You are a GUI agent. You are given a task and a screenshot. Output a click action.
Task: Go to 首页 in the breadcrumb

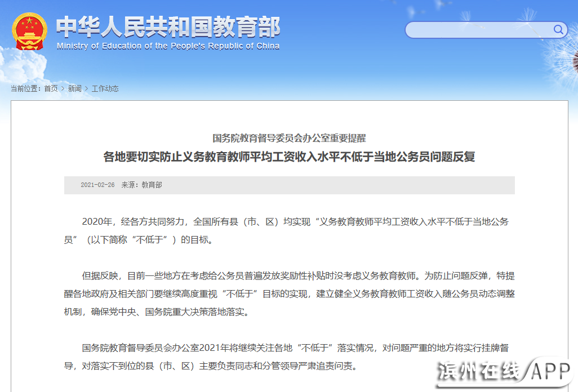click(x=51, y=88)
